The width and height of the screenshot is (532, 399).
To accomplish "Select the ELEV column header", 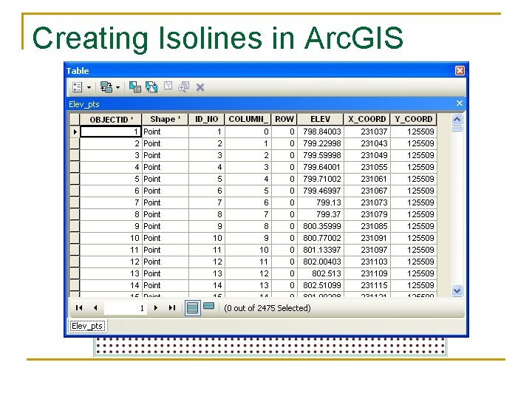I will (320, 120).
